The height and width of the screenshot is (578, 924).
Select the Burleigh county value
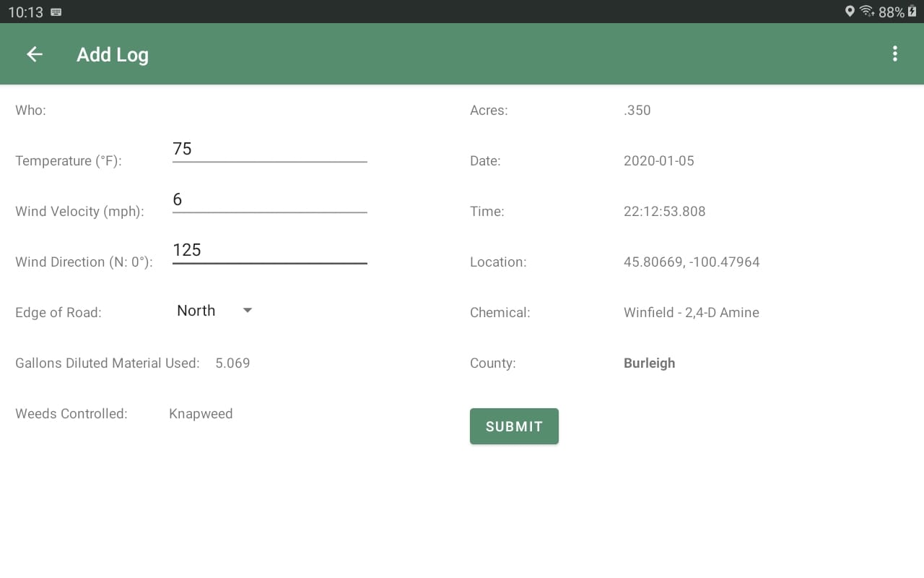[x=649, y=363]
